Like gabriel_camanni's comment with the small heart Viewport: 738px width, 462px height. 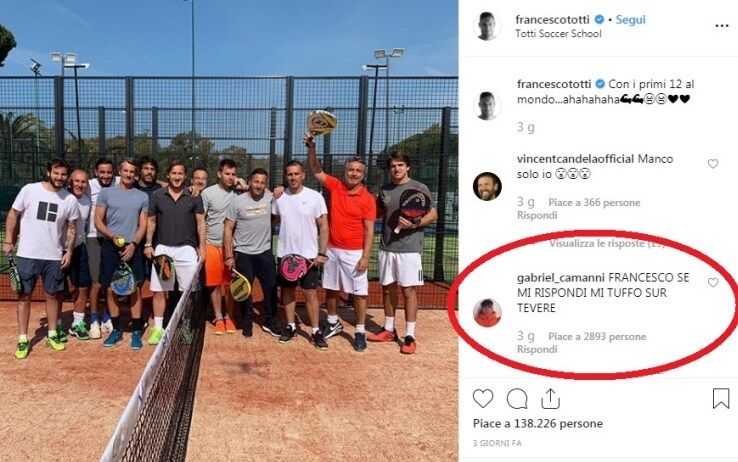713,282
